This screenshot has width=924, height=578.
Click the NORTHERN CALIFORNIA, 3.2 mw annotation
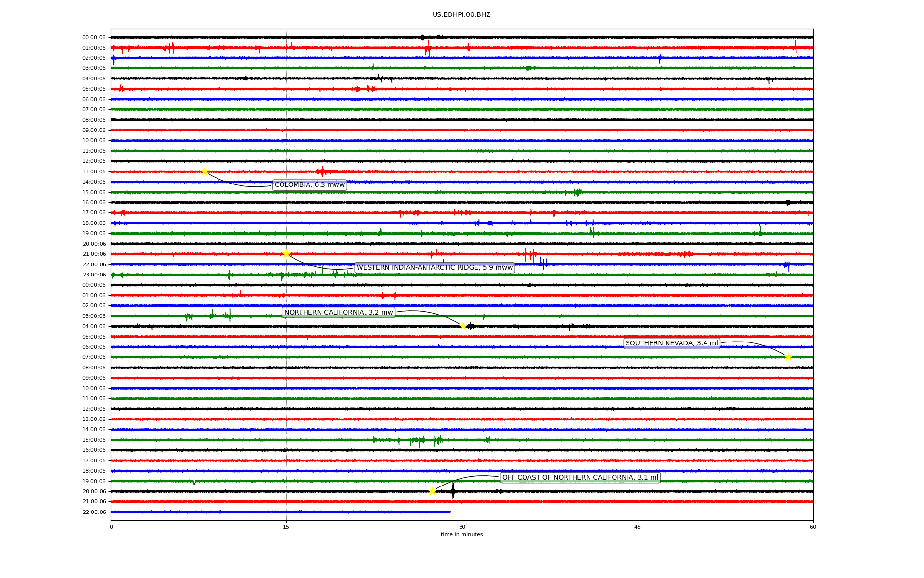[x=338, y=313]
